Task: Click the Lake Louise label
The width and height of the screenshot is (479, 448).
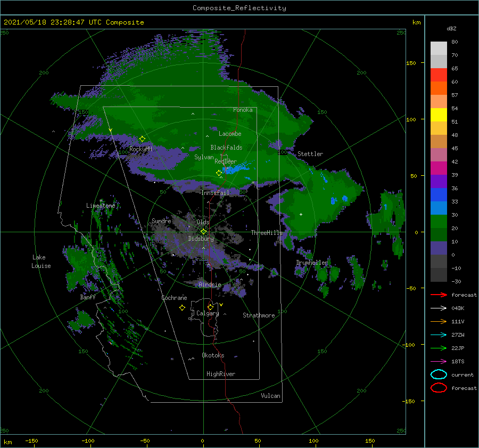Action: [x=41, y=262]
